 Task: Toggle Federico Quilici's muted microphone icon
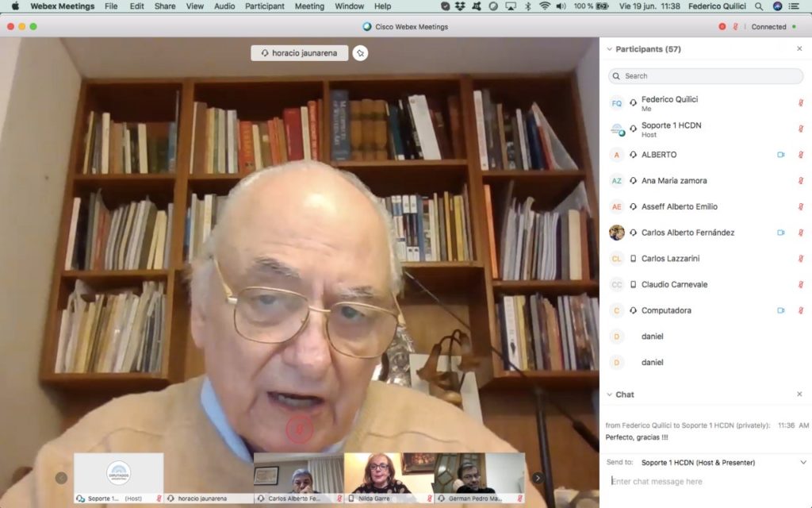click(801, 102)
